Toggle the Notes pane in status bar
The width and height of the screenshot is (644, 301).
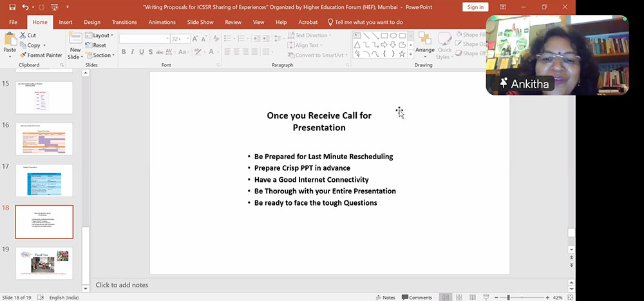(385, 297)
